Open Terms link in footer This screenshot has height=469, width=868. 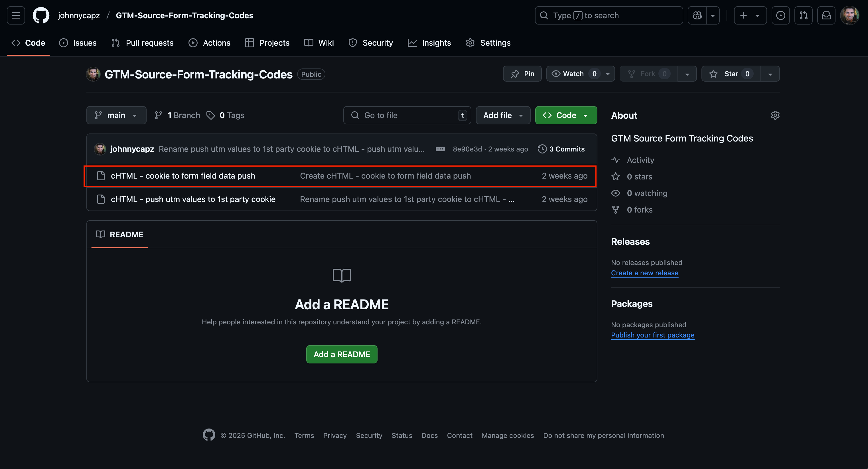(304, 435)
